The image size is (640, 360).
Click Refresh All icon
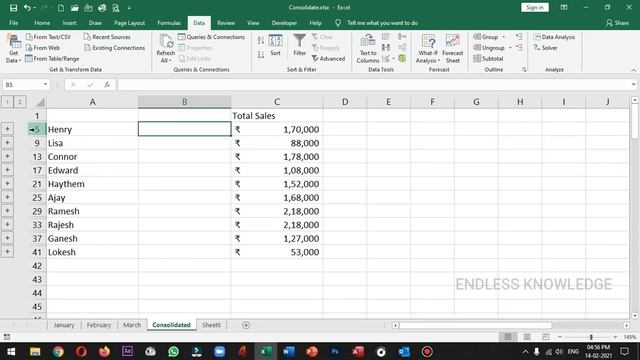tap(165, 49)
